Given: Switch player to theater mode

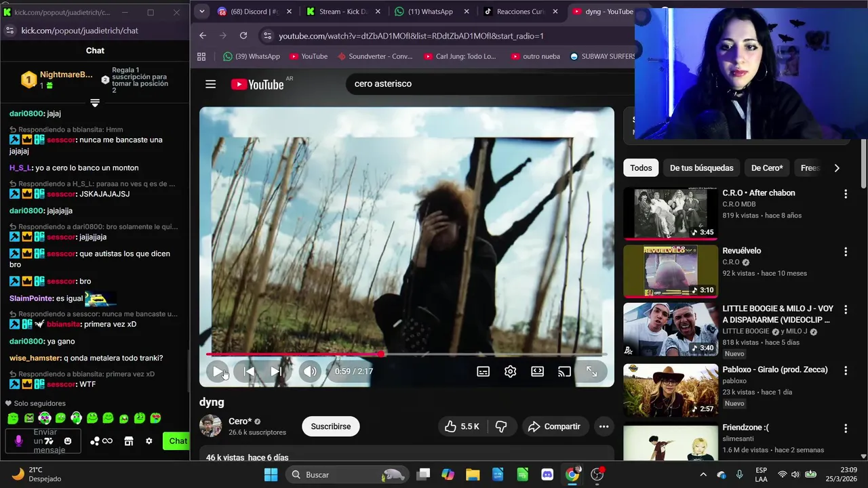Looking at the screenshot, I should click(538, 371).
